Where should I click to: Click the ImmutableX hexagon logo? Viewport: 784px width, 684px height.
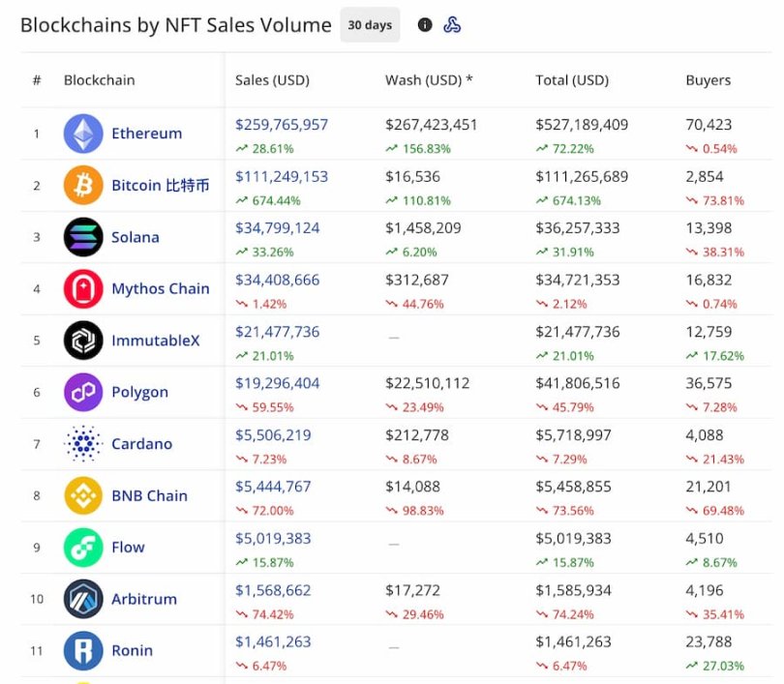(x=83, y=341)
